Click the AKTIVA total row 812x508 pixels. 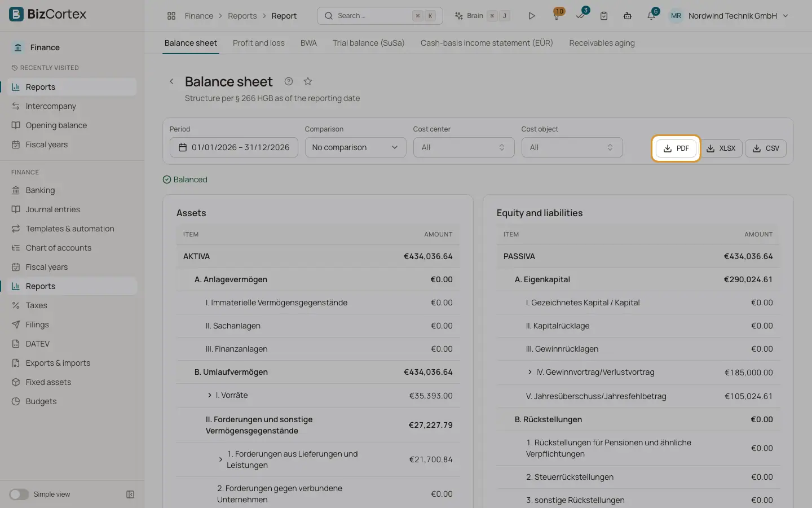pos(318,256)
